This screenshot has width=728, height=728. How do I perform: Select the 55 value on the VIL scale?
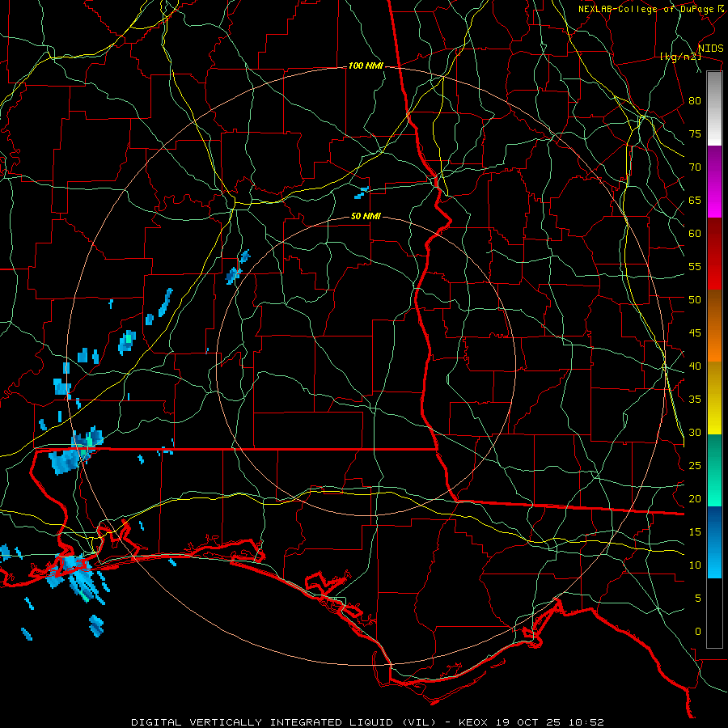point(695,266)
